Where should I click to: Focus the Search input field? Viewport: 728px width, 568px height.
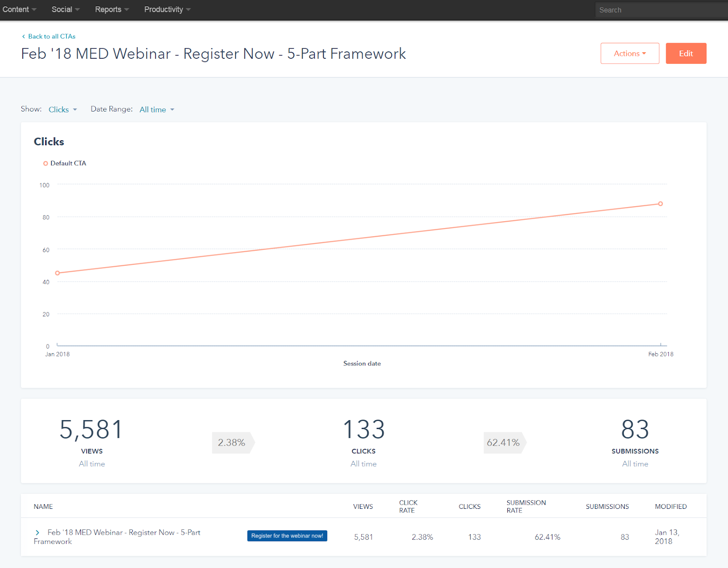(660, 10)
